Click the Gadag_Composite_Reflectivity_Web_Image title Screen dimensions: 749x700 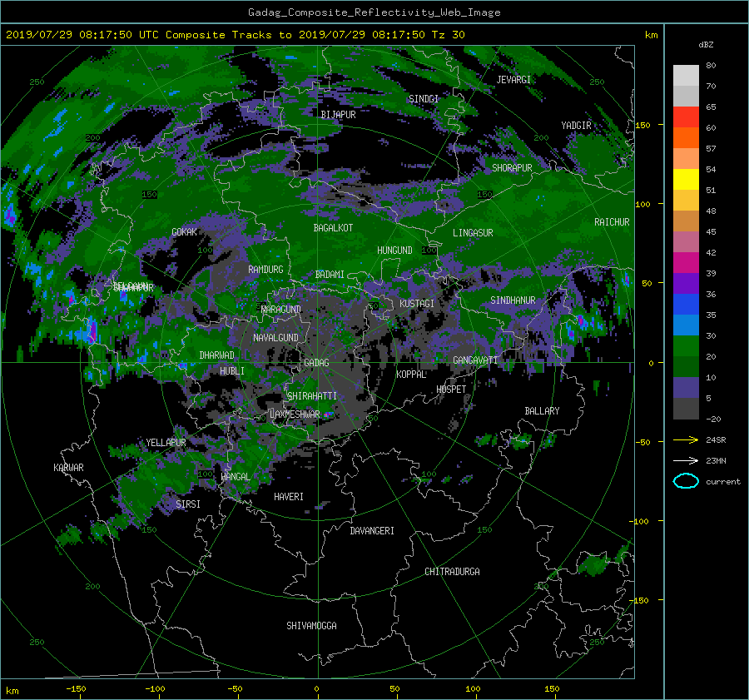point(374,12)
